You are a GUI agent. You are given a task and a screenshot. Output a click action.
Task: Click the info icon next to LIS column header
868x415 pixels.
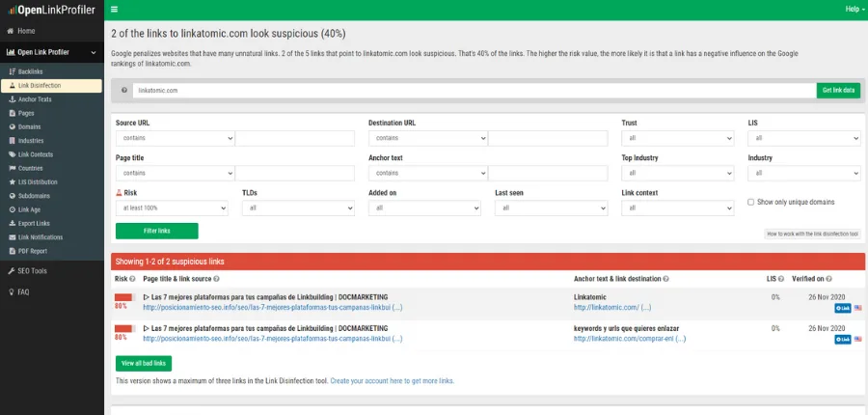pyautogui.click(x=780, y=279)
